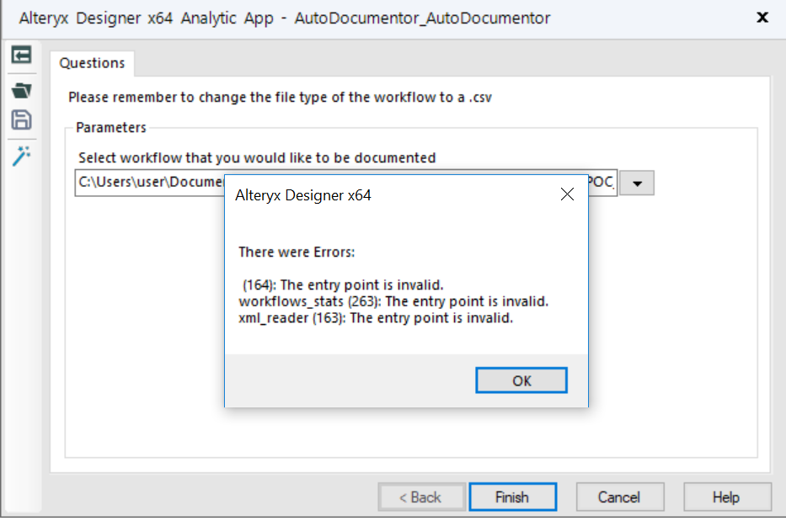786x532 pixels.
Task: Click the xml_reader (163) error line
Action: pyautogui.click(x=376, y=318)
